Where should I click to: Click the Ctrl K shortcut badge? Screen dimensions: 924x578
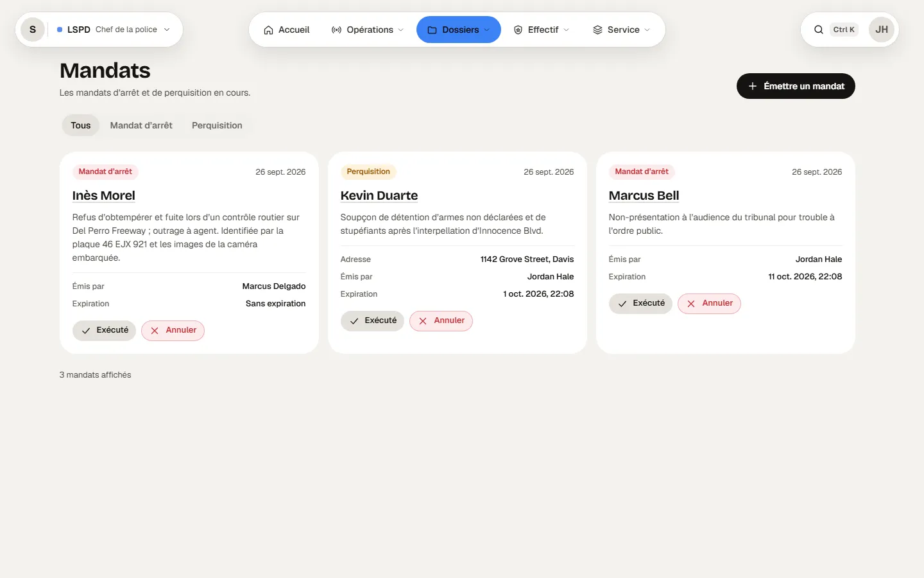click(844, 30)
